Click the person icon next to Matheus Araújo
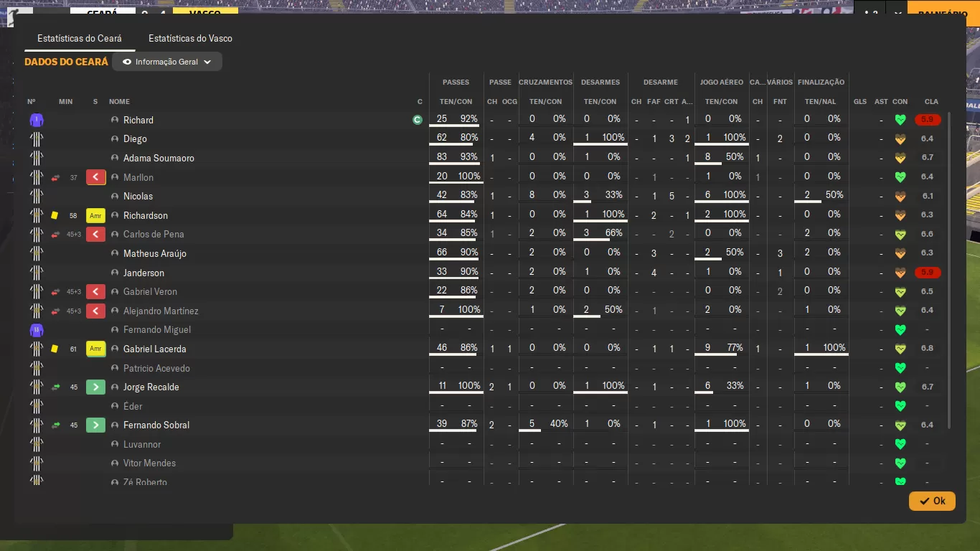The height and width of the screenshot is (551, 980). tap(115, 253)
